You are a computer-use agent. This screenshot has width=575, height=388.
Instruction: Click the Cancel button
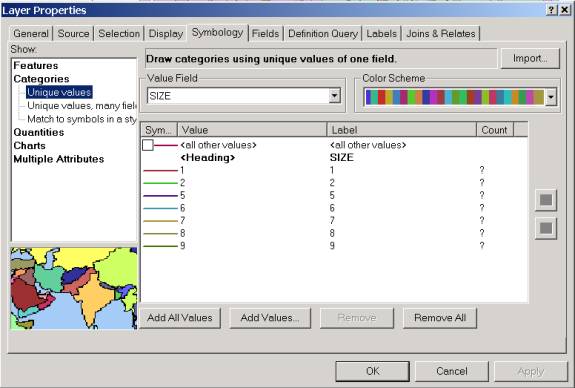[x=452, y=371]
